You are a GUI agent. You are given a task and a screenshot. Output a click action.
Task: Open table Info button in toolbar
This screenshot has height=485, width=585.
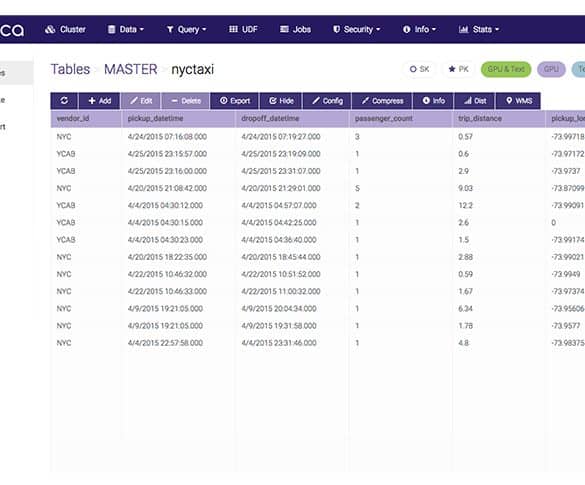[x=434, y=101]
